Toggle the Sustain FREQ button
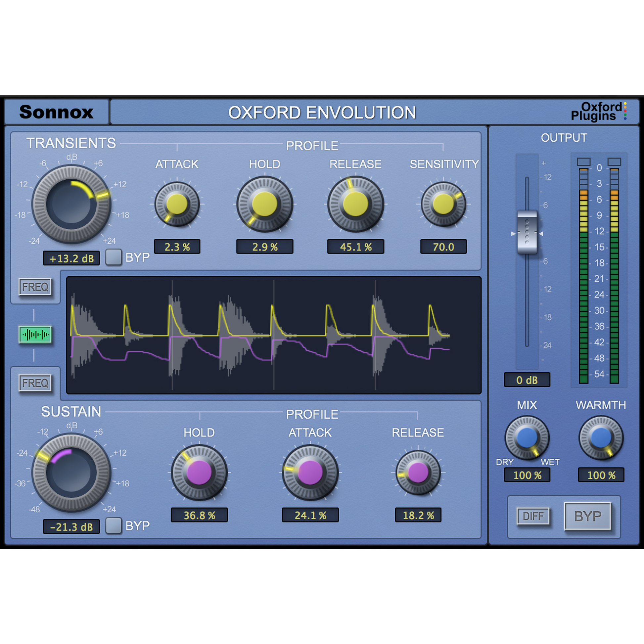Image resolution: width=644 pixels, height=644 pixels. pos(35,383)
